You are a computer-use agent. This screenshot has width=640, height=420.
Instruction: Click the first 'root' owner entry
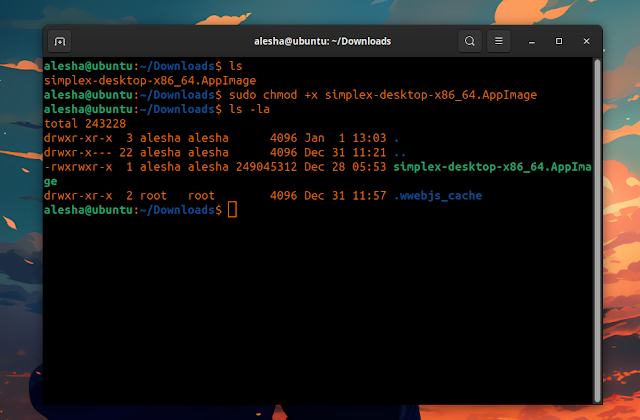[153, 196]
